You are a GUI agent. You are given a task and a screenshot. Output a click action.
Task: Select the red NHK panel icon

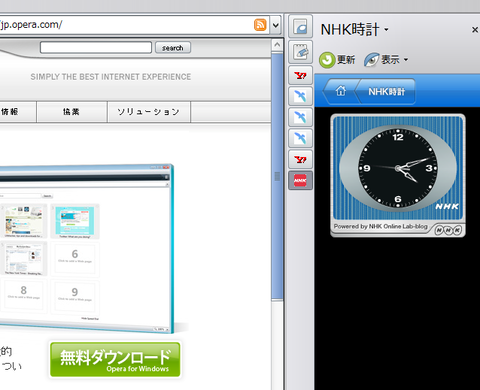pyautogui.click(x=300, y=180)
